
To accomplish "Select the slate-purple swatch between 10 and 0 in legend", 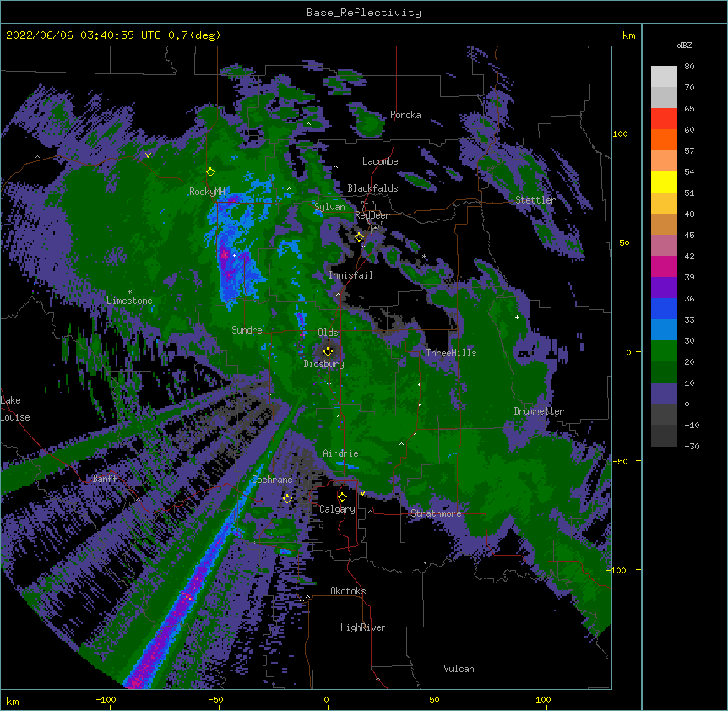I will click(x=664, y=393).
